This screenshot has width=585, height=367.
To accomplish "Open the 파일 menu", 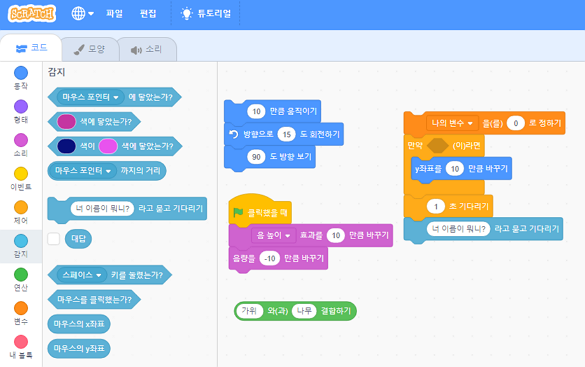I will [x=114, y=14].
